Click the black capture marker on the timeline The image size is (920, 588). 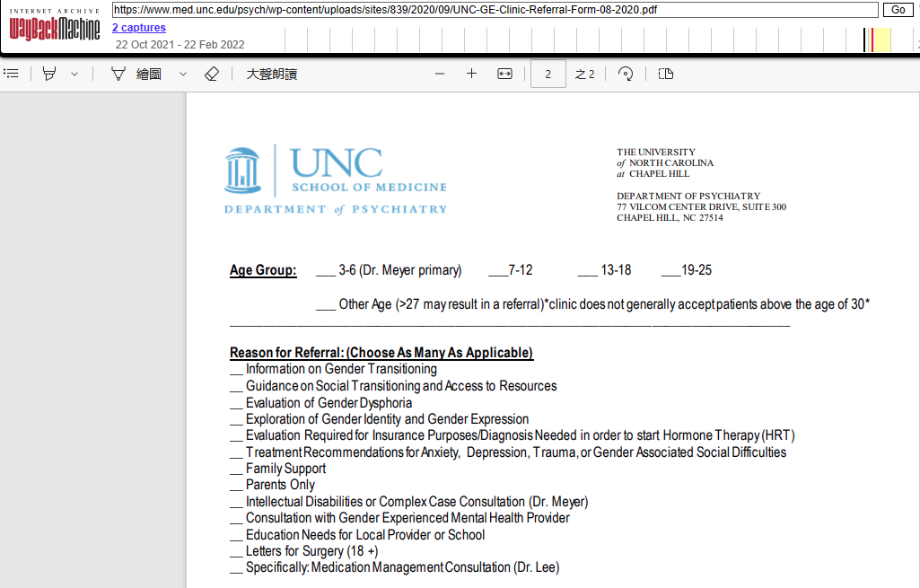click(864, 39)
